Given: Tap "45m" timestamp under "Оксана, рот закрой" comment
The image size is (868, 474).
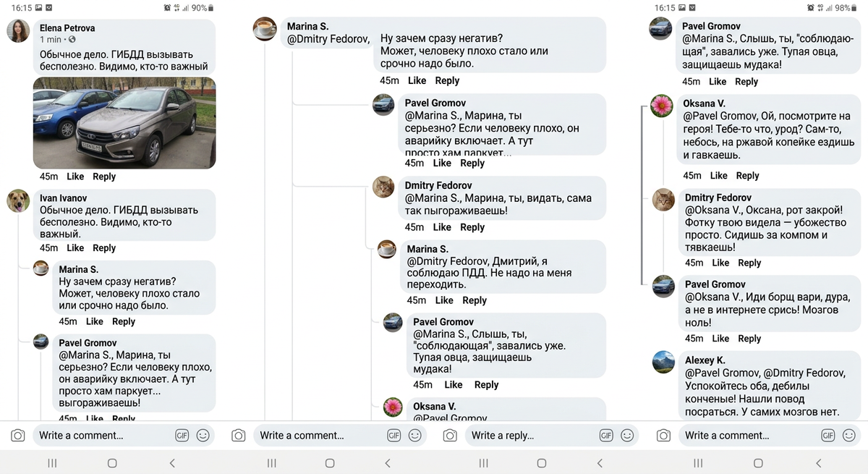Looking at the screenshot, I should (694, 263).
